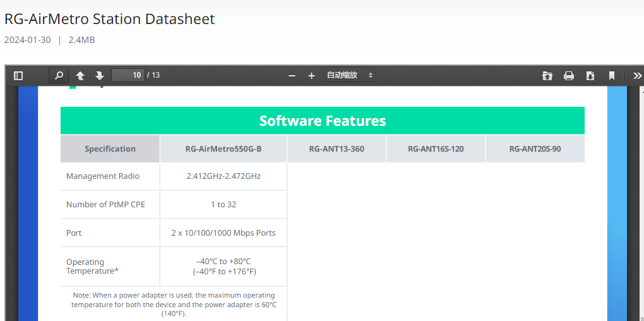Click the Port row label
Screen dimensions: 644x321
click(x=74, y=233)
